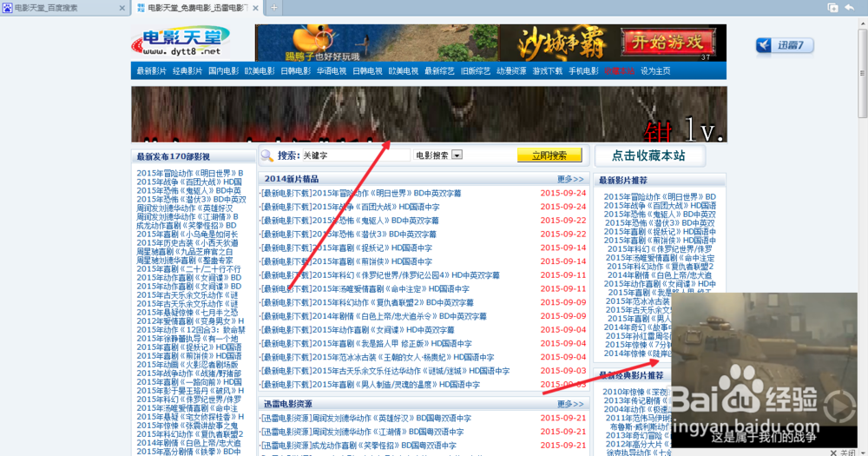Viewport: 868px width, 456px height.
Task: Open 动漫资源 in the navigation bar
Action: 511,71
